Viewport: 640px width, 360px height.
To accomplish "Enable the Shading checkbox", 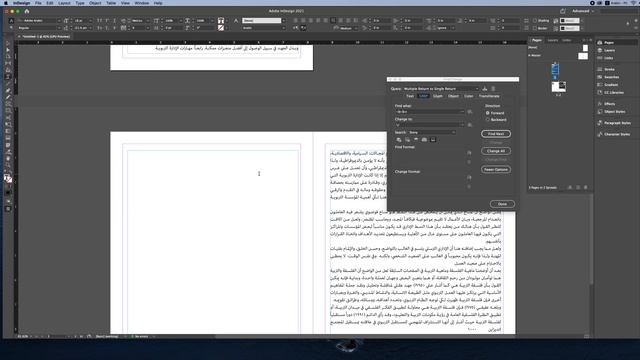I will pos(535,20).
